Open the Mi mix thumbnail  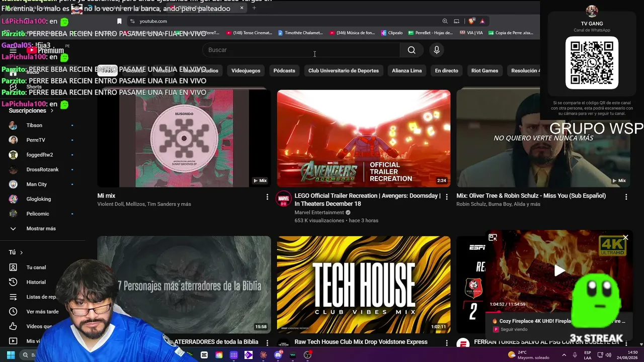[x=184, y=138]
